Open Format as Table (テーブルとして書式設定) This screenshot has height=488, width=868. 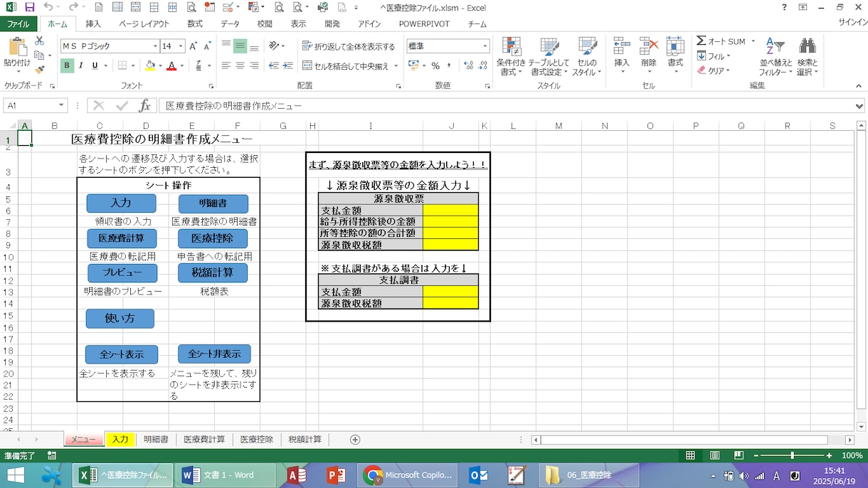coord(549,57)
